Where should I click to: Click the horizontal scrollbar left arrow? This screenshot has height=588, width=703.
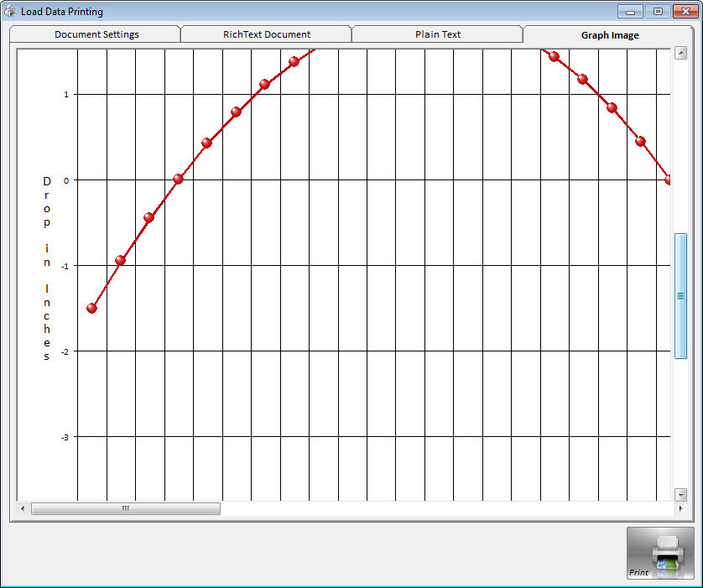pos(23,508)
